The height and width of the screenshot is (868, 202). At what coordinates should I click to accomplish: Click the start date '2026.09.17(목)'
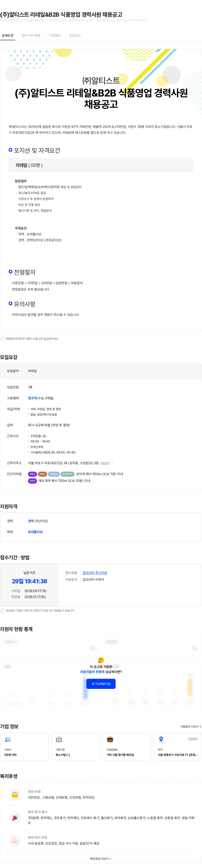tap(35, 591)
